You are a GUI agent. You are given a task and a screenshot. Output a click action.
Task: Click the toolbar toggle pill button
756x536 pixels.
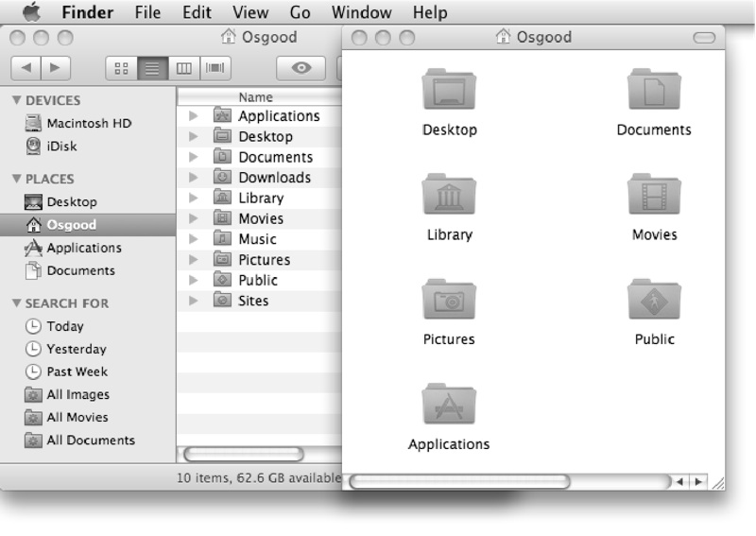coord(705,38)
